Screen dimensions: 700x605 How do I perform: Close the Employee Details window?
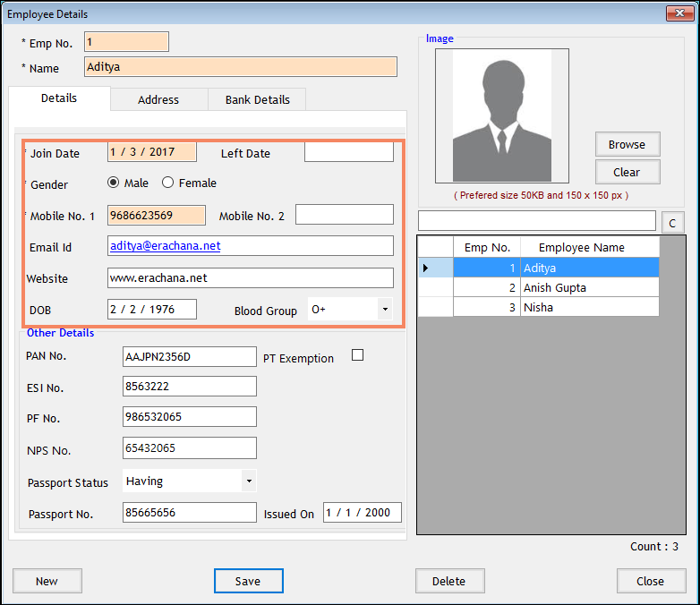click(679, 13)
